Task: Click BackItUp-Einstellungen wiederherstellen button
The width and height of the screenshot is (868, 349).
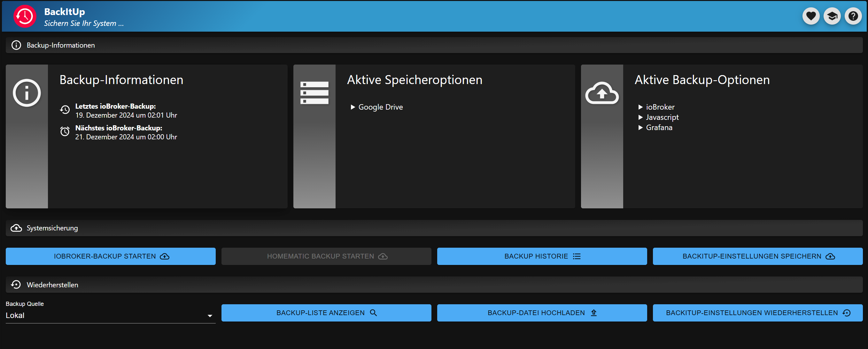Action: (x=757, y=313)
